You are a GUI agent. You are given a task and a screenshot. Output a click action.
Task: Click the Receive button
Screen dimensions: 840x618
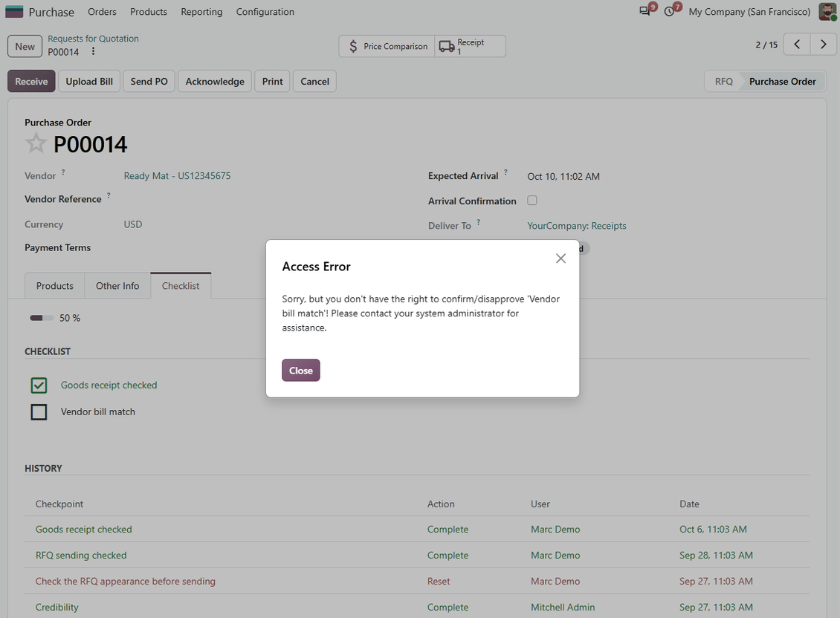pos(31,82)
